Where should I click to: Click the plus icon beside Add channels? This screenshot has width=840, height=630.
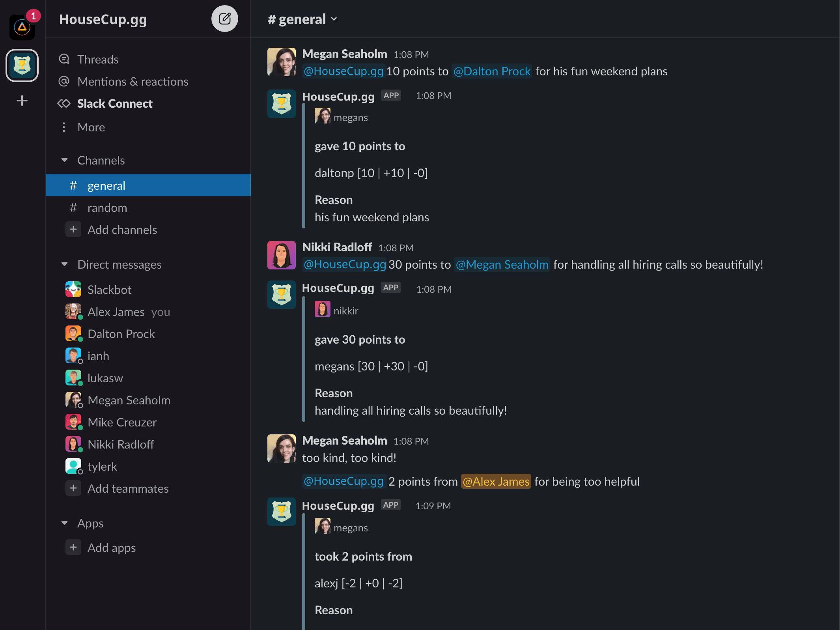click(x=73, y=230)
